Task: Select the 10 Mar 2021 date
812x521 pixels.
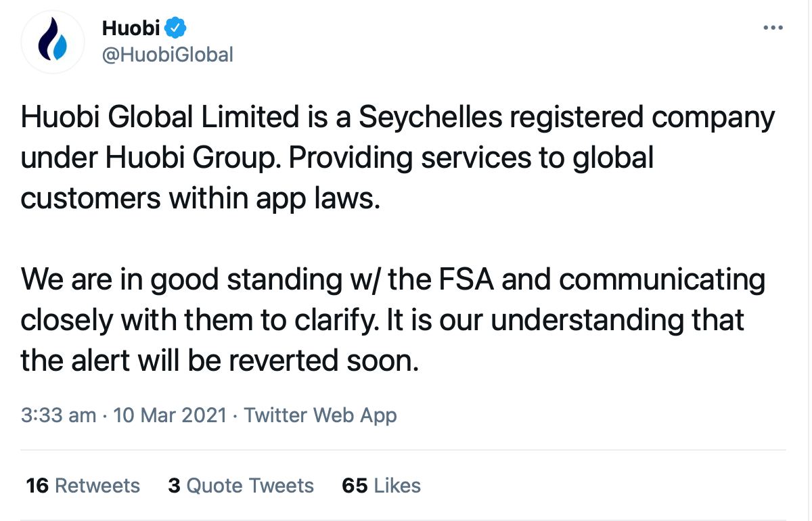Action: coord(170,415)
